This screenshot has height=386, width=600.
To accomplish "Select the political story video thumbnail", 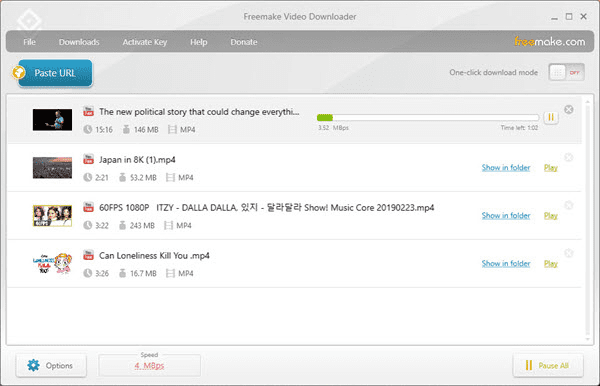I will tap(52, 120).
